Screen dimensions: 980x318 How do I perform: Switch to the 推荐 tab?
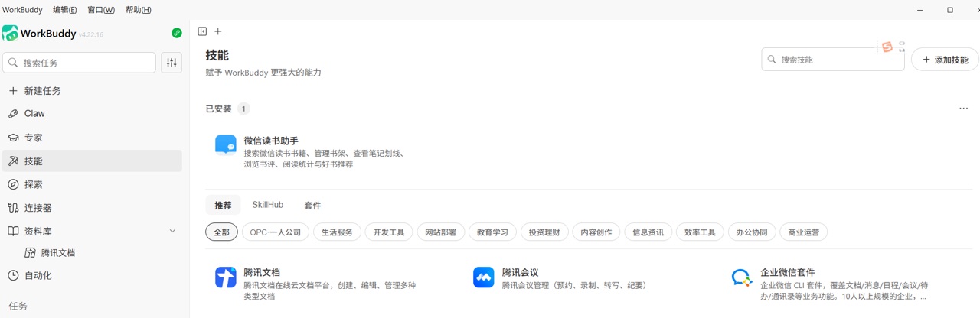223,205
